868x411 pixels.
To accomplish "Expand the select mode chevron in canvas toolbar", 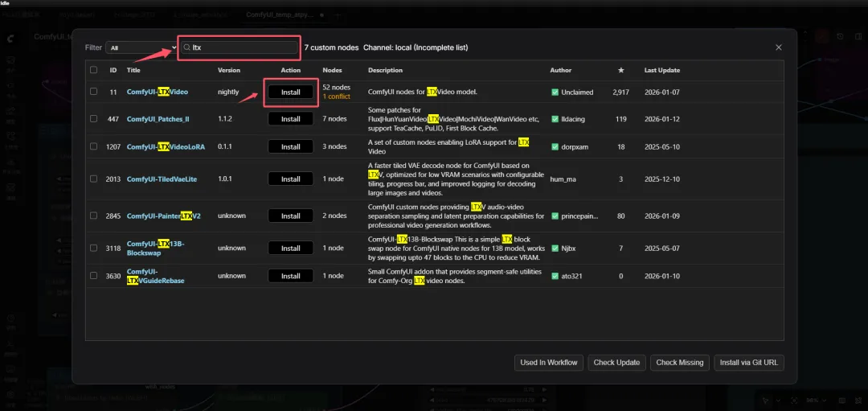I will coord(778,401).
